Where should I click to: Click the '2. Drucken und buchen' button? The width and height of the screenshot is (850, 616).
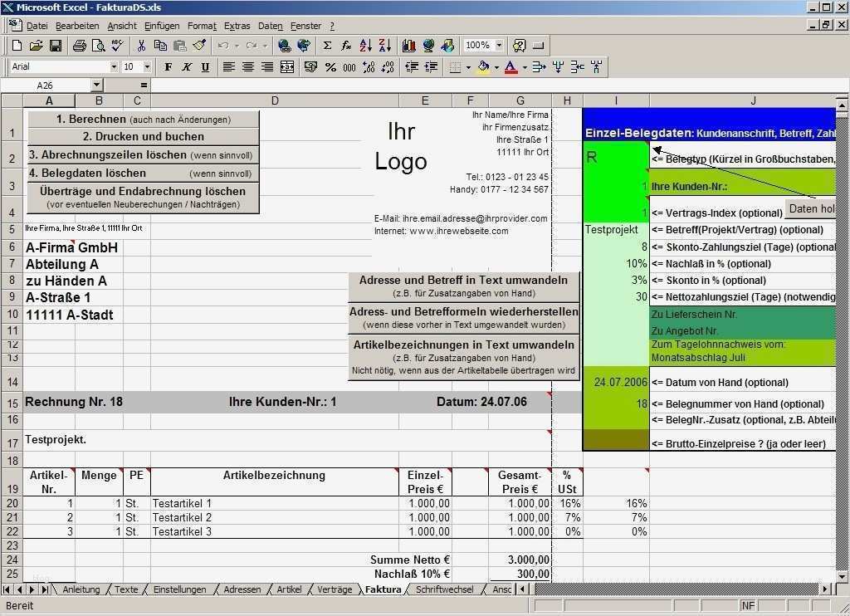click(x=143, y=137)
